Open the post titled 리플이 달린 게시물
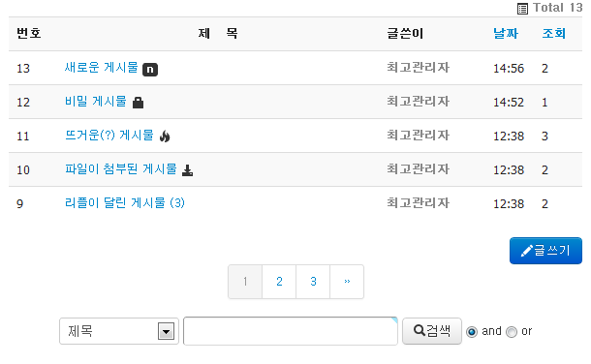Viewport: 591px width, 364px height. pos(125,203)
